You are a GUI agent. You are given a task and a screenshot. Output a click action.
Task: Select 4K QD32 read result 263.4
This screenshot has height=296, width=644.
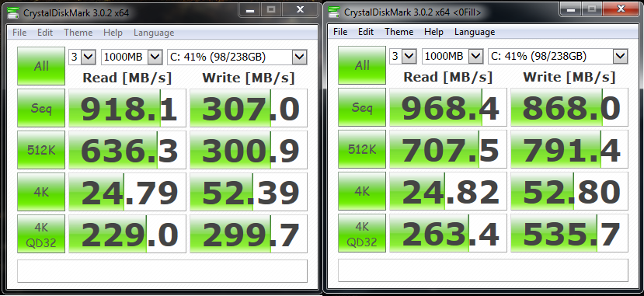[448, 233]
